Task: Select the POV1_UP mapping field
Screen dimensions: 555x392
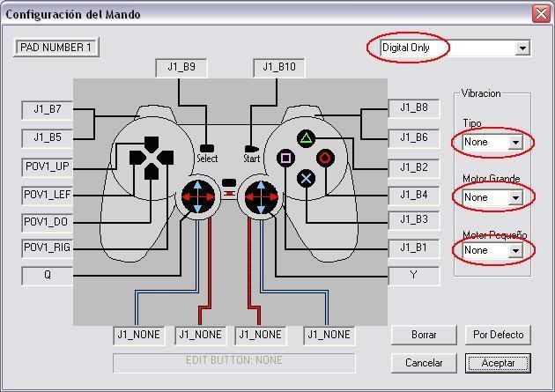Action: coord(47,166)
